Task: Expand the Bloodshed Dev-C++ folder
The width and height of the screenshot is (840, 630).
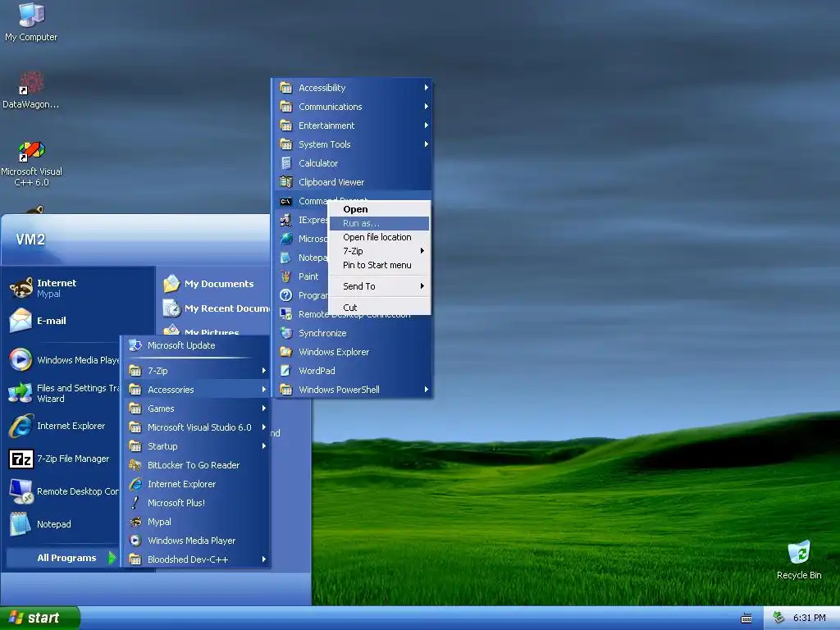Action: click(x=196, y=559)
